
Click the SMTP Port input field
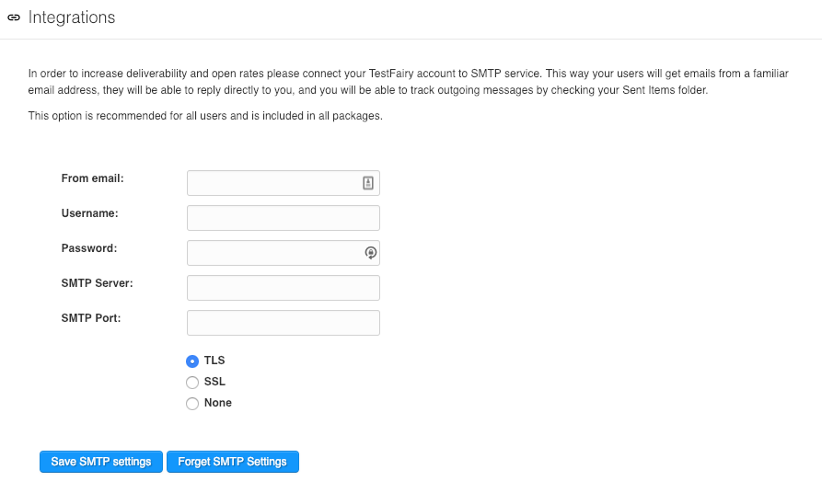point(284,323)
